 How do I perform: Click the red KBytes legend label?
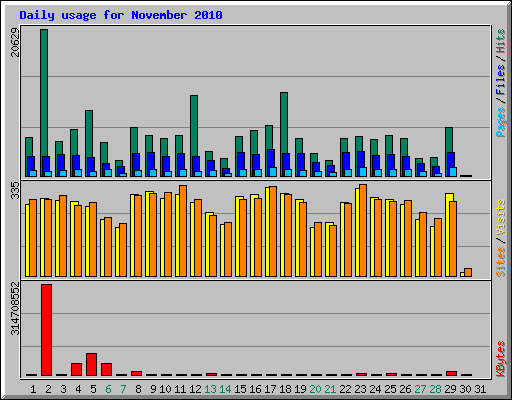point(500,359)
